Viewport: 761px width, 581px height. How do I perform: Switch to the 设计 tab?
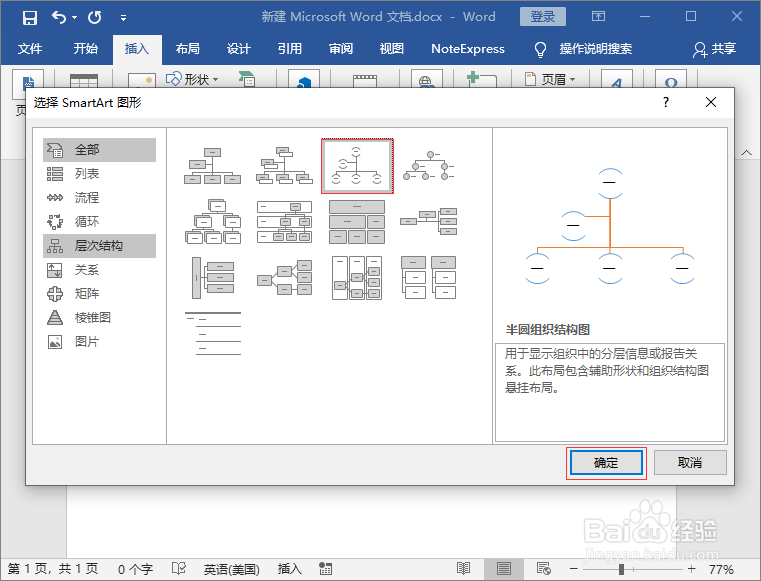click(238, 49)
